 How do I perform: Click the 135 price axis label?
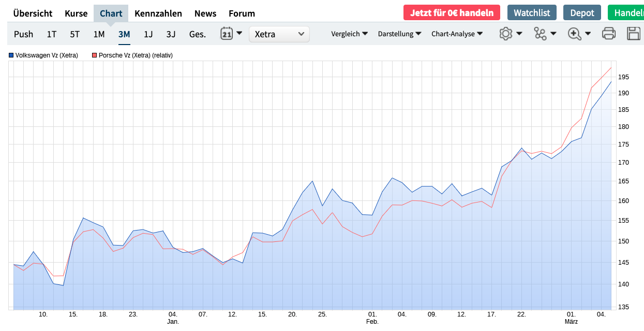pyautogui.click(x=623, y=307)
